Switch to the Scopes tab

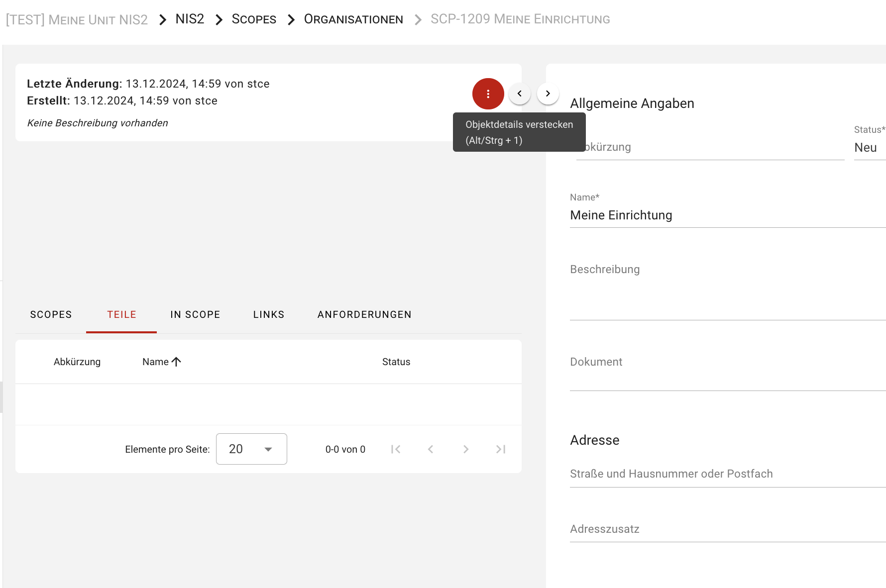51,314
